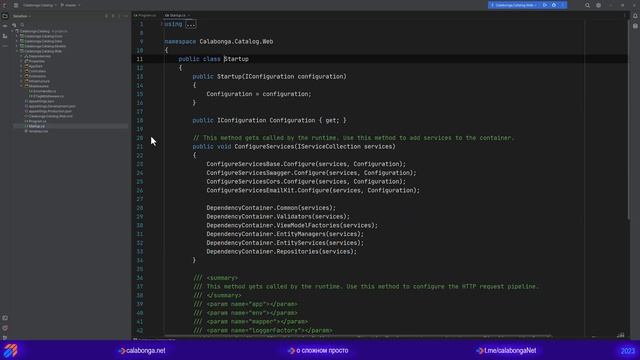Hide the Explorer panel

[126, 16]
